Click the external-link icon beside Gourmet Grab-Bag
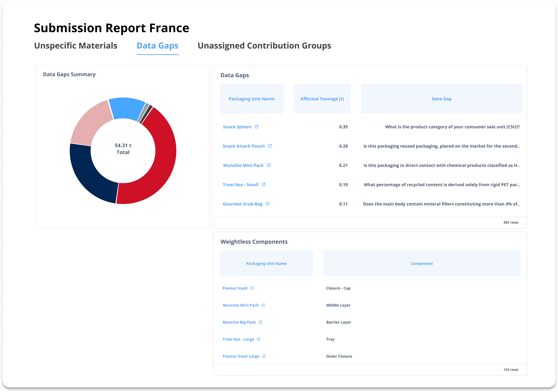558x392 pixels. point(268,204)
